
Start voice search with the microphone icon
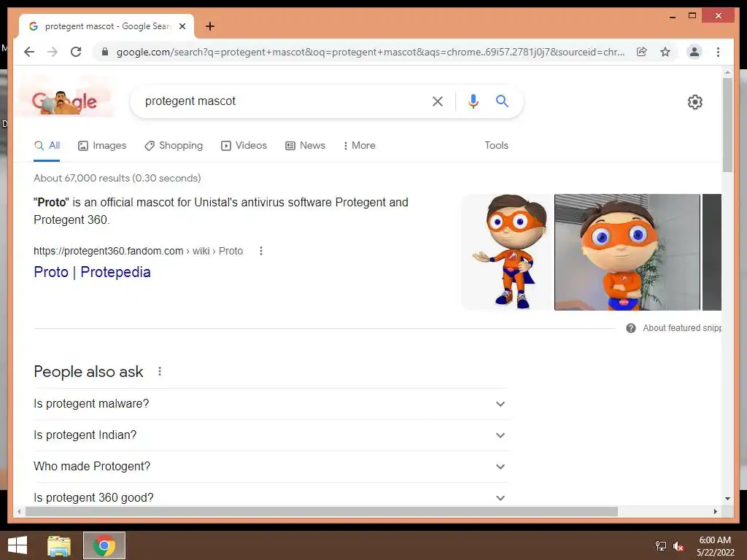(473, 101)
